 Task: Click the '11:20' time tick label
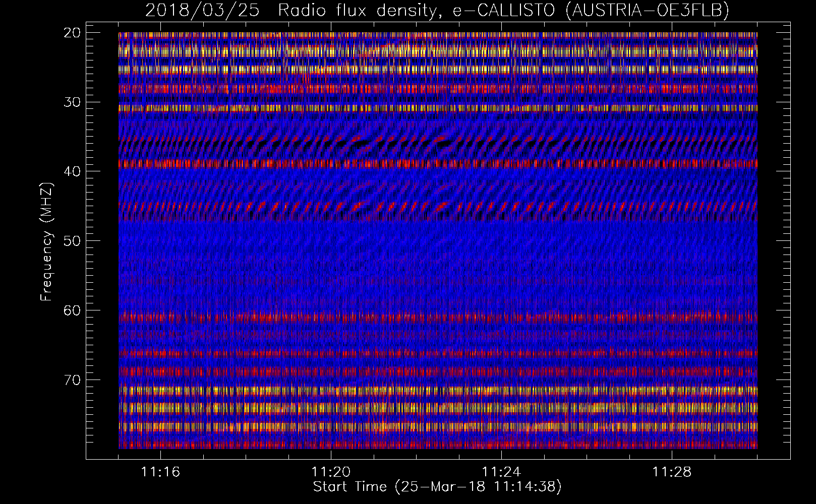point(331,472)
